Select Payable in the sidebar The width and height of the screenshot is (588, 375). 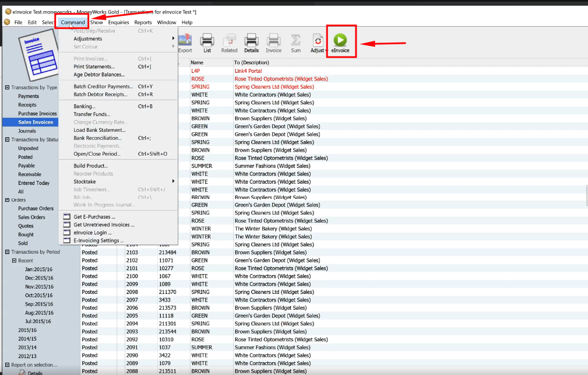point(26,166)
